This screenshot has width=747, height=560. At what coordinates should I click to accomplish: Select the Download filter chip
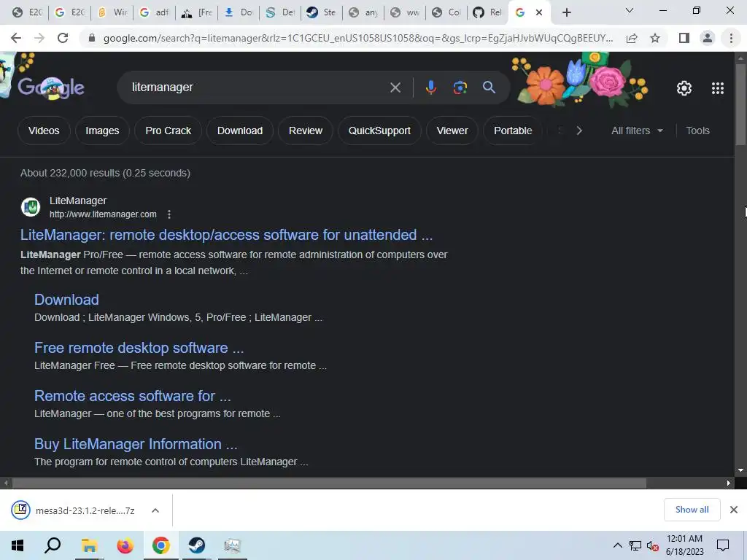(x=239, y=131)
